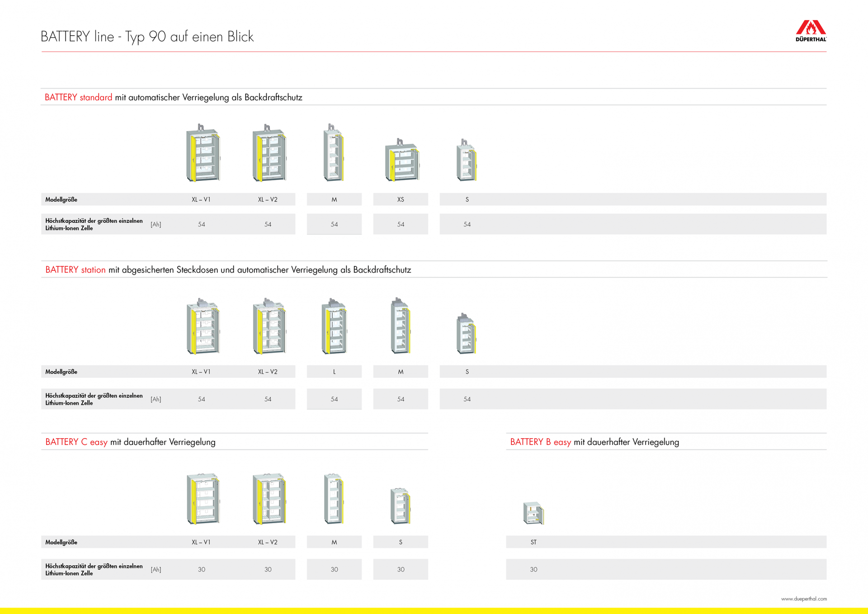Select BATTERY station L cabinet image
Viewport: 868px width, 614px height.
coord(334,326)
